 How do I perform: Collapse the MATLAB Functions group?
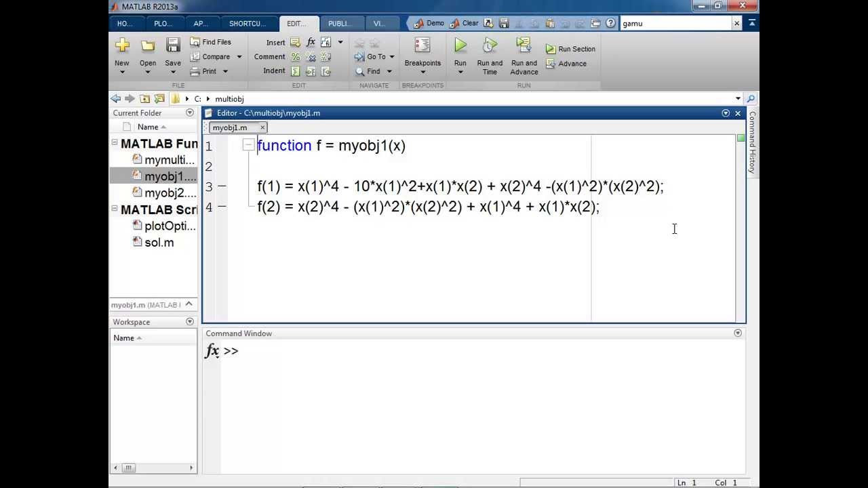115,143
